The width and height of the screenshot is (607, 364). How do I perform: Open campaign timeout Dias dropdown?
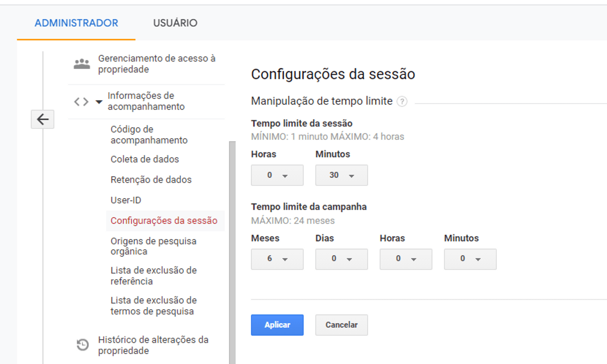pos(341,259)
